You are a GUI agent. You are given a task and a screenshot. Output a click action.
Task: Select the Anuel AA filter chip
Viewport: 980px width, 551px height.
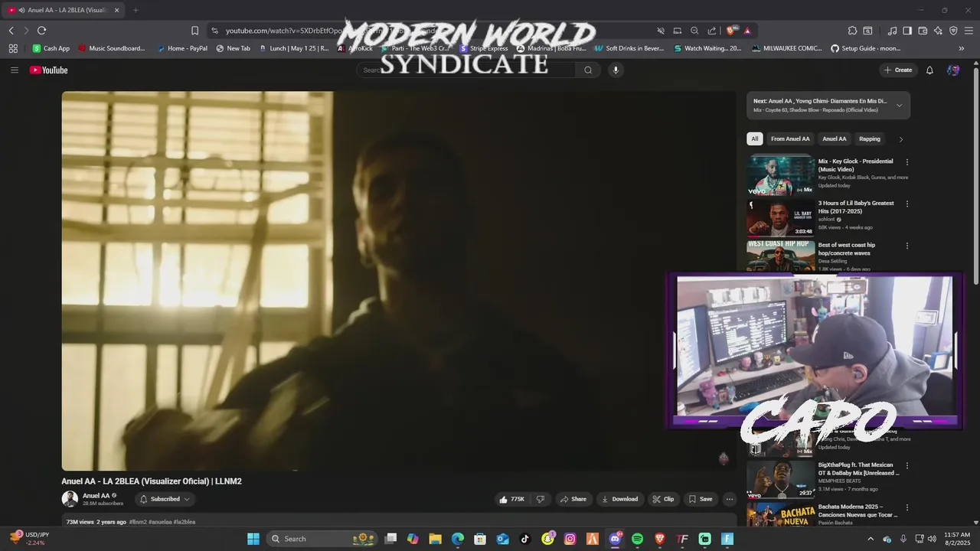tap(834, 139)
